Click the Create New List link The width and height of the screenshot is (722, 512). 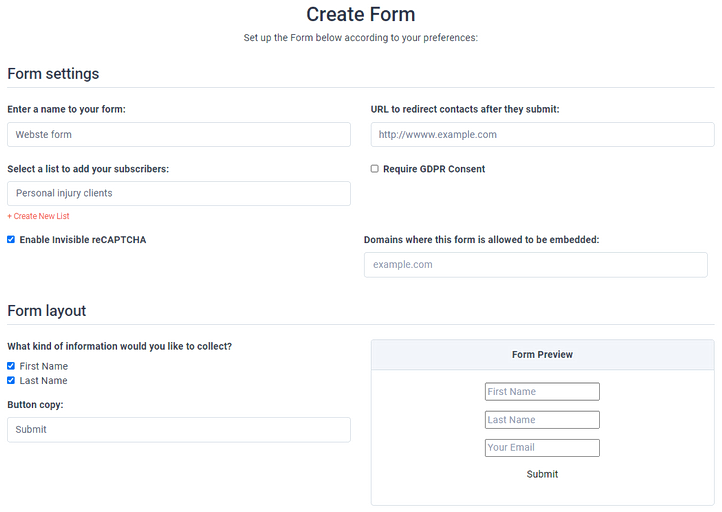(x=38, y=216)
